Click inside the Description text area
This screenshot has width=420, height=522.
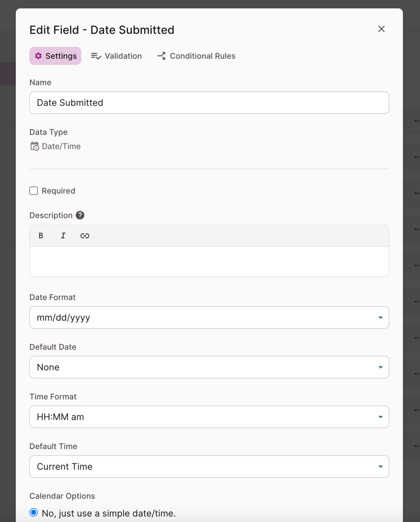pos(209,262)
